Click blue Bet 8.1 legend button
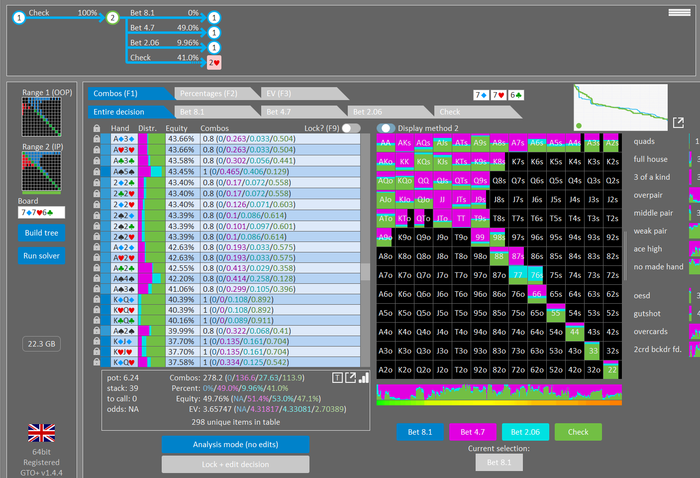 (x=420, y=432)
